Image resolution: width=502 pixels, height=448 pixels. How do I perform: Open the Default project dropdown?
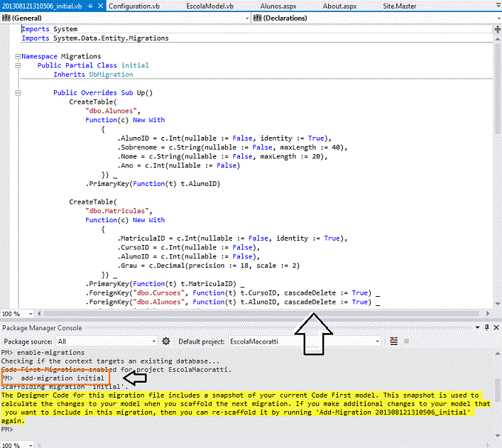(304, 342)
